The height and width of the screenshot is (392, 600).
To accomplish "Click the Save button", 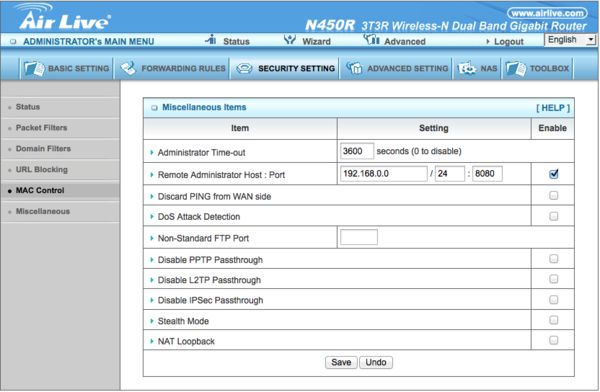I will pos(341,362).
